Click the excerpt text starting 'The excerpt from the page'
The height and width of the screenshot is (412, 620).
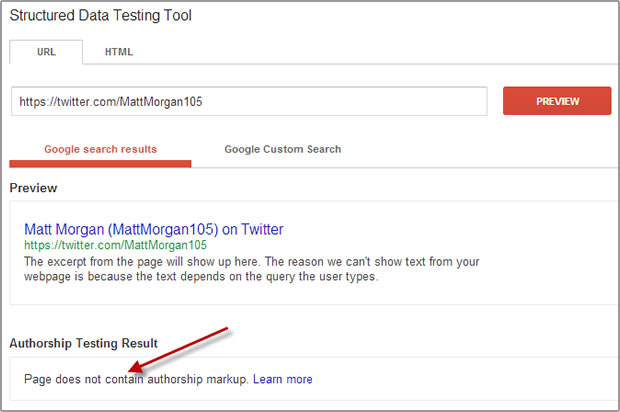[x=251, y=269]
